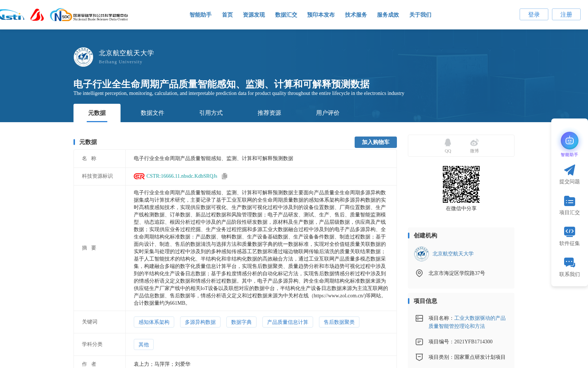Click the 联系我们 chat icon
This screenshot has height=368, width=588.
pos(569,262)
